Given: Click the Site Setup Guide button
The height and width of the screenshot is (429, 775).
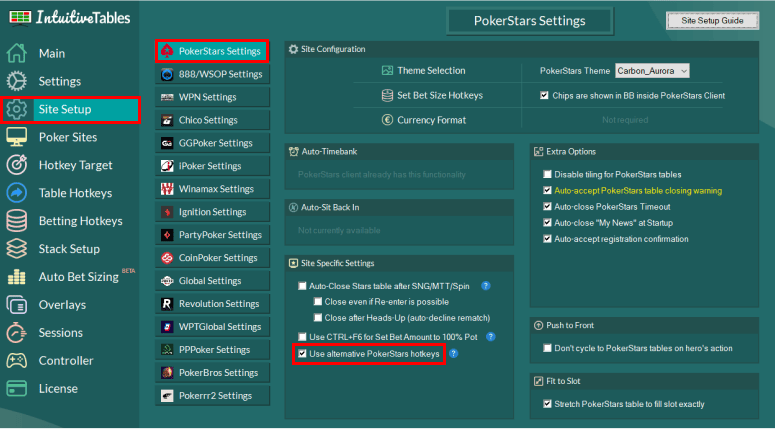Looking at the screenshot, I should [x=712, y=21].
